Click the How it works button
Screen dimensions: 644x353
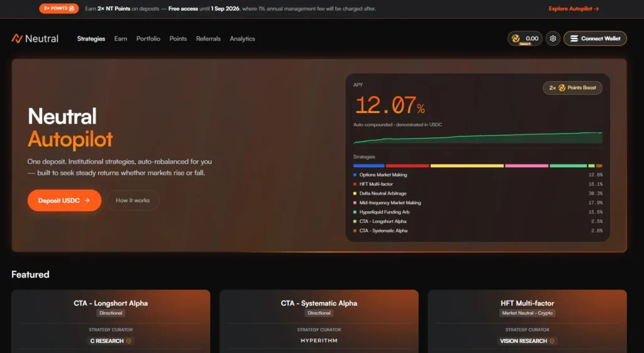point(133,200)
